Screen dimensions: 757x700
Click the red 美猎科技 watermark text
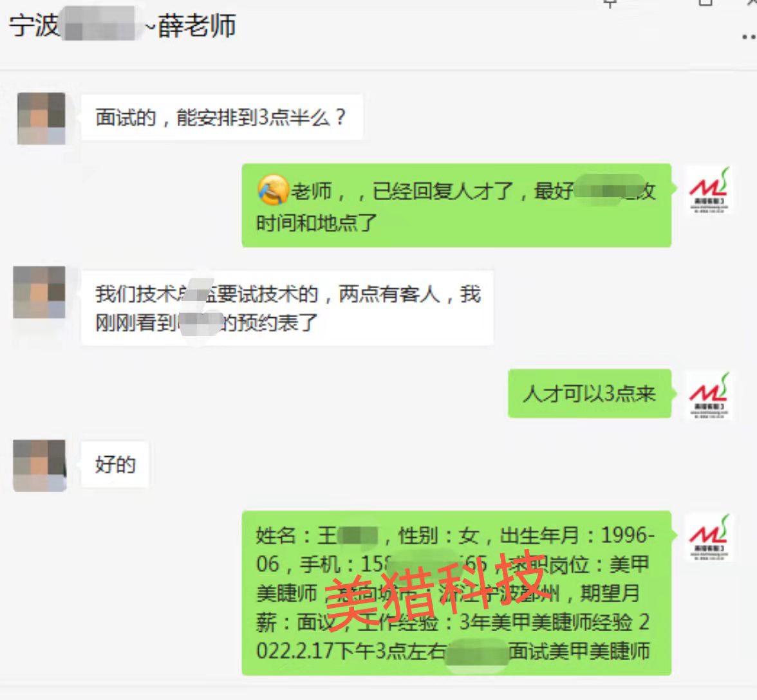pyautogui.click(x=437, y=591)
